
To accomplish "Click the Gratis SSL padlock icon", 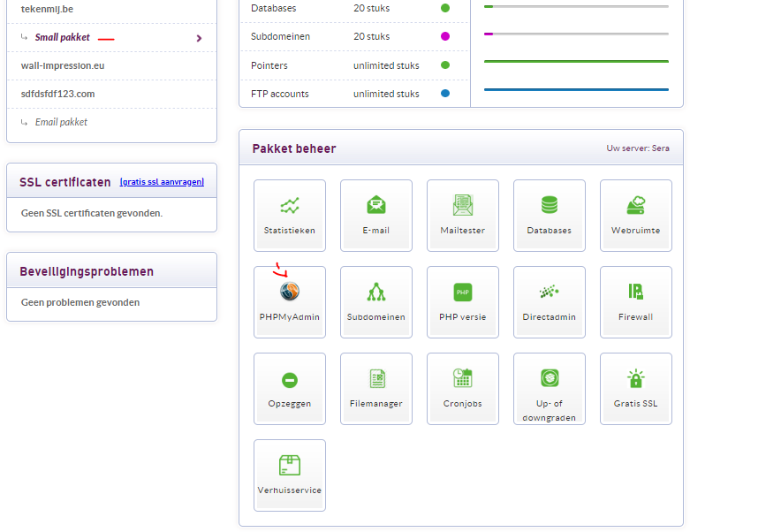I will 636,379.
